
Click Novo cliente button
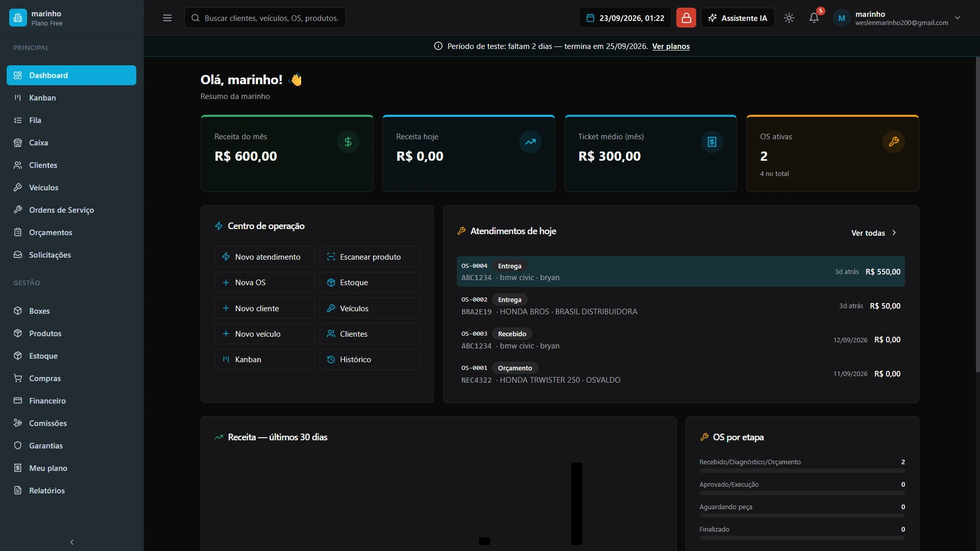coord(264,308)
